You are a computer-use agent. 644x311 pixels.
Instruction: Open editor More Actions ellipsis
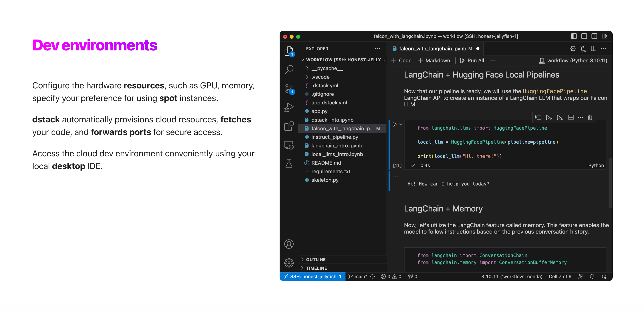click(604, 48)
